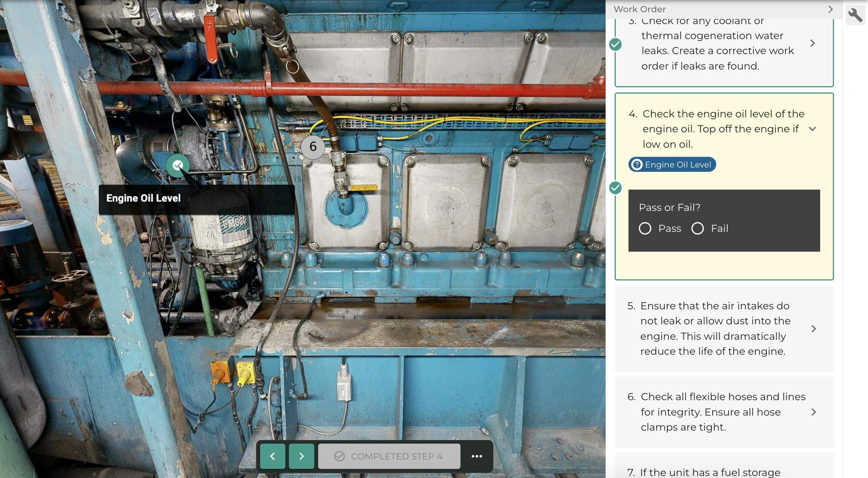Click the next step navigation arrow icon
This screenshot has width=868, height=478.
301,455
